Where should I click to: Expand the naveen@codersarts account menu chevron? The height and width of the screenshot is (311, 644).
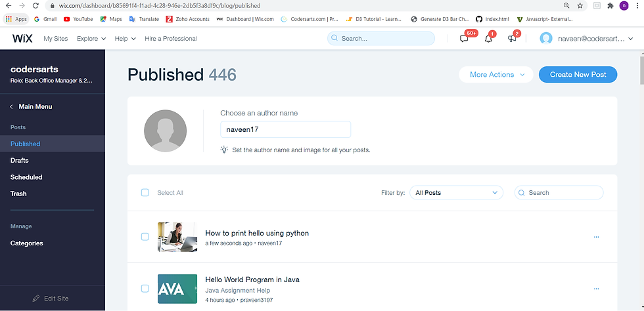(631, 39)
